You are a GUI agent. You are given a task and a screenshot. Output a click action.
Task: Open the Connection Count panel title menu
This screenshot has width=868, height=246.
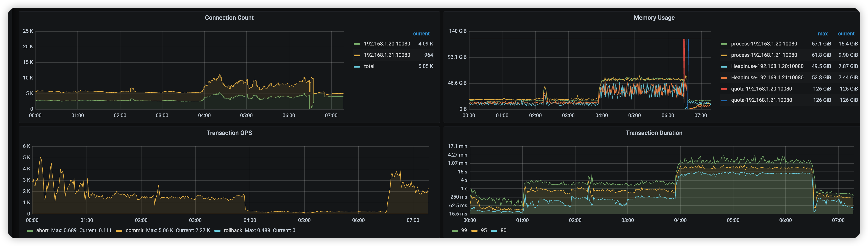[229, 18]
